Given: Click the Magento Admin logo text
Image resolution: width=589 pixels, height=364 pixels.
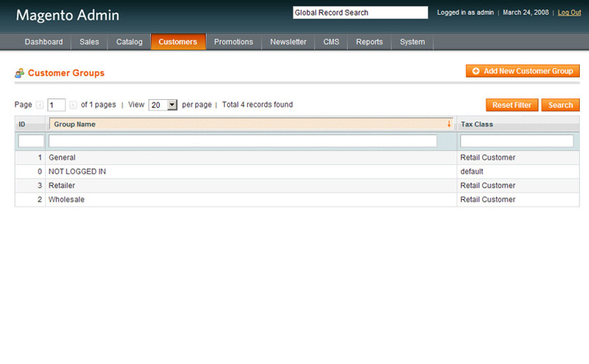Looking at the screenshot, I should tap(67, 15).
